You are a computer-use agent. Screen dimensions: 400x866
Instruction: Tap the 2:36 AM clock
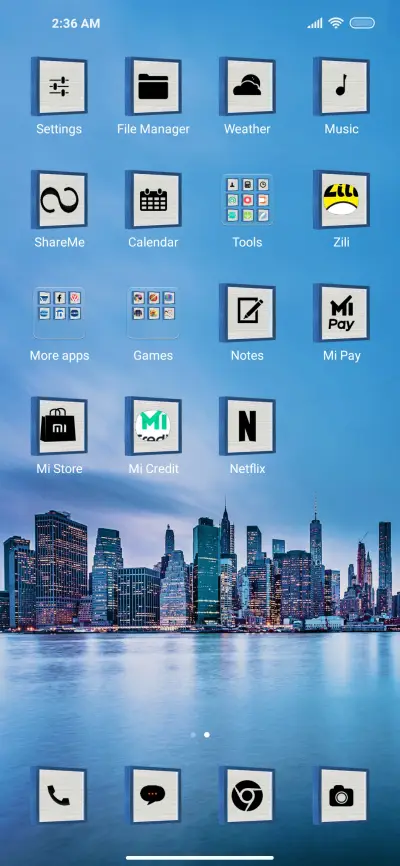pos(76,23)
